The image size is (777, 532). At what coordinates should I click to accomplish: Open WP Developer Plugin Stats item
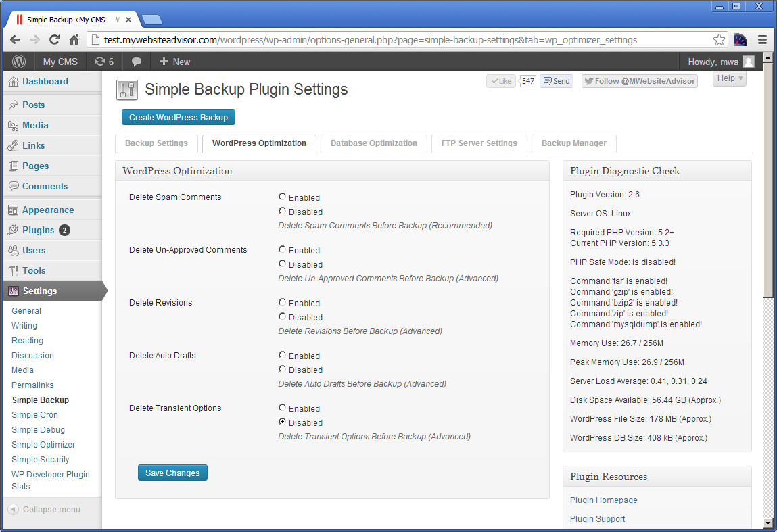(x=51, y=481)
